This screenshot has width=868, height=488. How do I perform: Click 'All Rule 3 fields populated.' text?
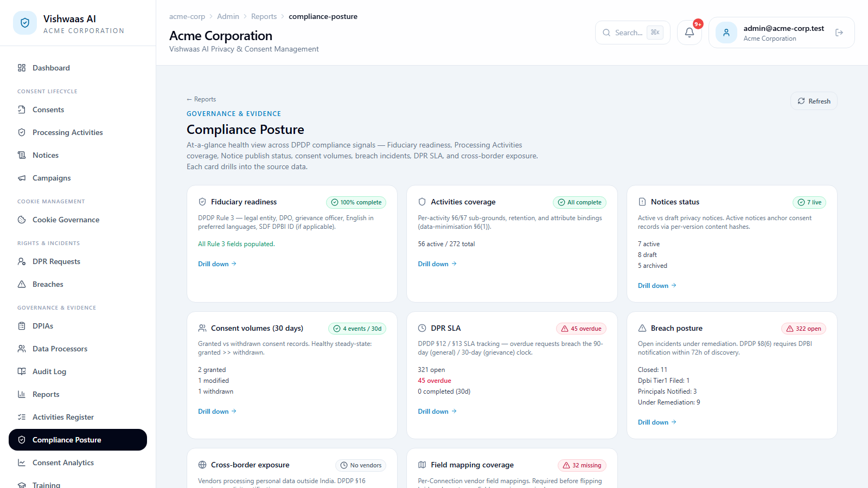point(236,244)
